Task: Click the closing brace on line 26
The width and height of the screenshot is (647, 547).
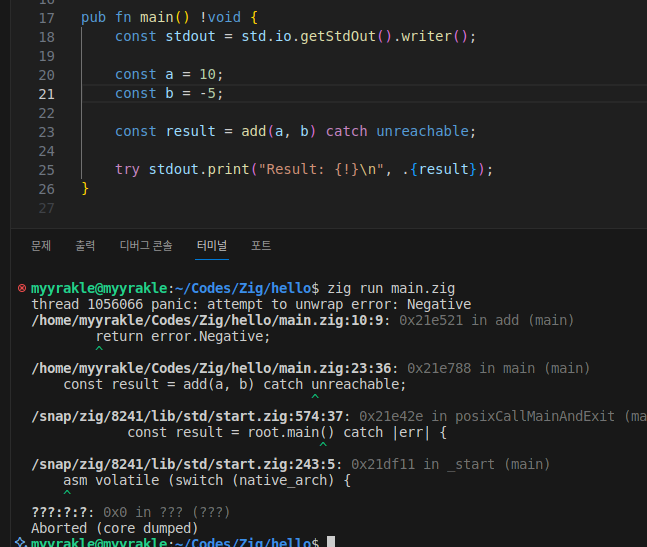Action: tap(85, 188)
